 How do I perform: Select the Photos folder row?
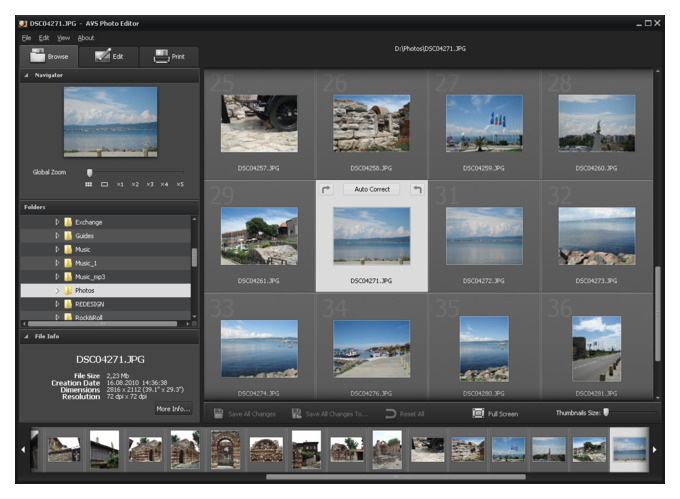(x=105, y=290)
